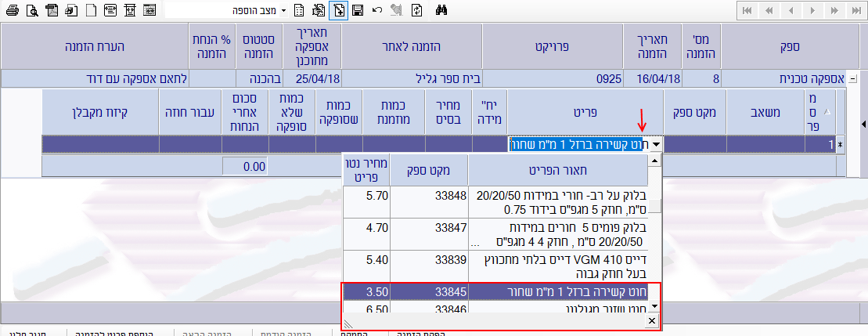Click the מחיר נטו פריט column header
The width and height of the screenshot is (868, 336).
point(366,168)
